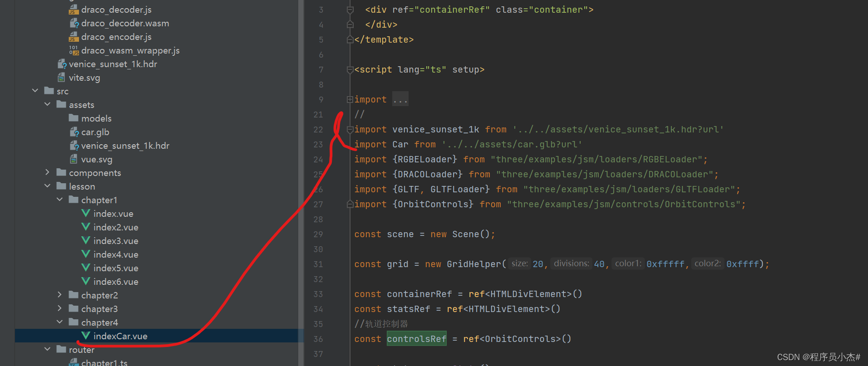
Task: Collapse the src folder
Action: click(35, 91)
